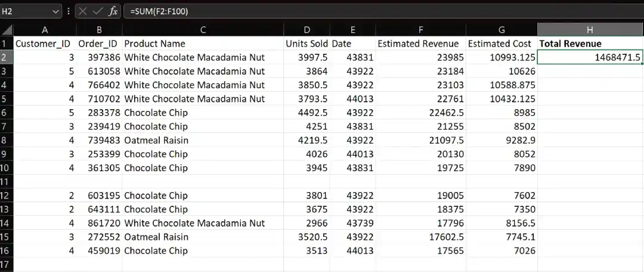Viewport: 644px width, 272px height.
Task: Select row 2 header
Action: tap(7, 57)
